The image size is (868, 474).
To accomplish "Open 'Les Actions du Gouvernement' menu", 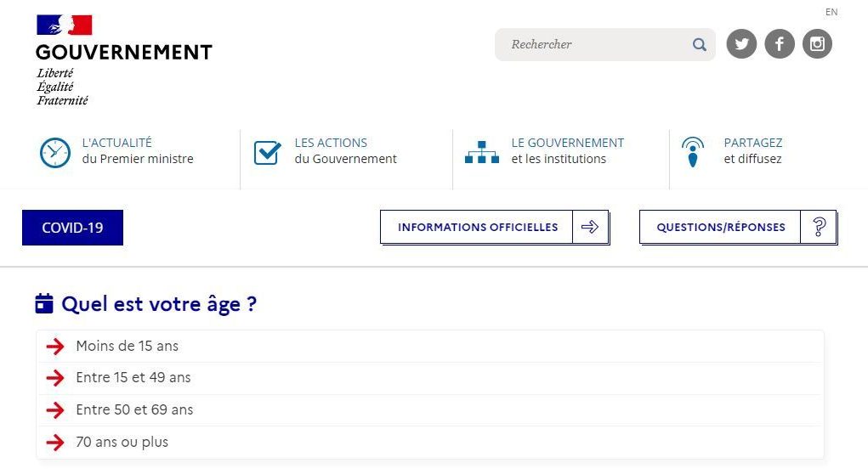I will (345, 150).
